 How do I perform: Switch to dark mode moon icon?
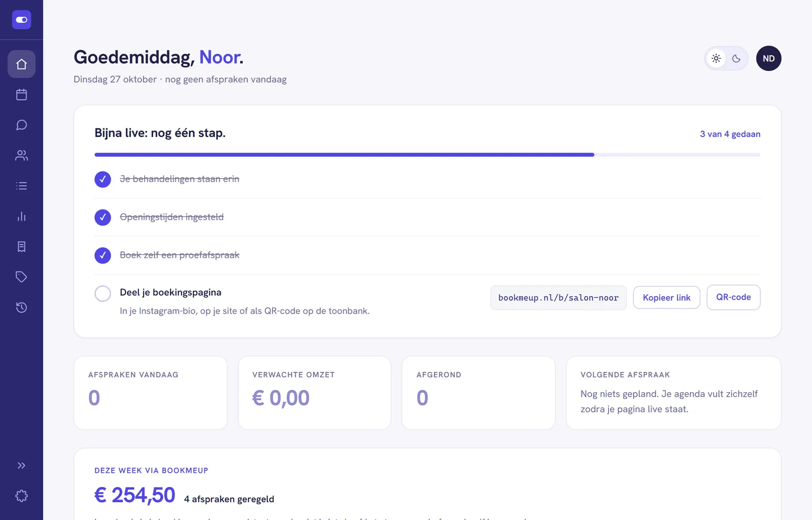coord(736,58)
